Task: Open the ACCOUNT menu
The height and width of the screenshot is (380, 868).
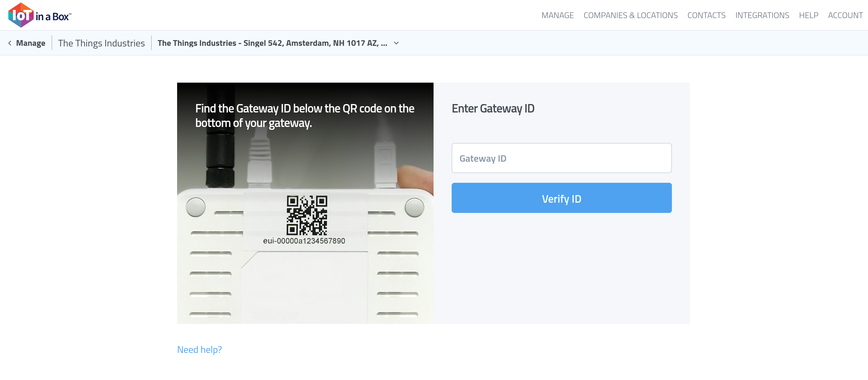Action: pyautogui.click(x=845, y=15)
